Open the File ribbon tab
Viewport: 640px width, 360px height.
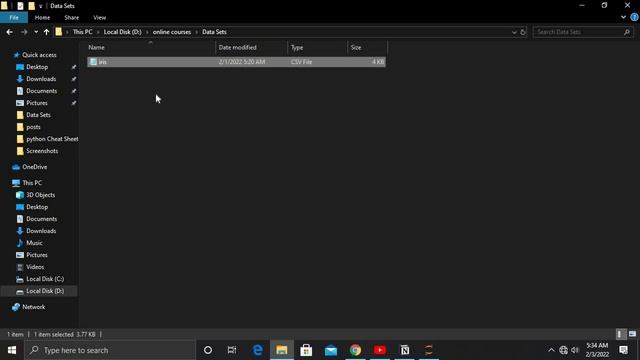pyautogui.click(x=14, y=18)
